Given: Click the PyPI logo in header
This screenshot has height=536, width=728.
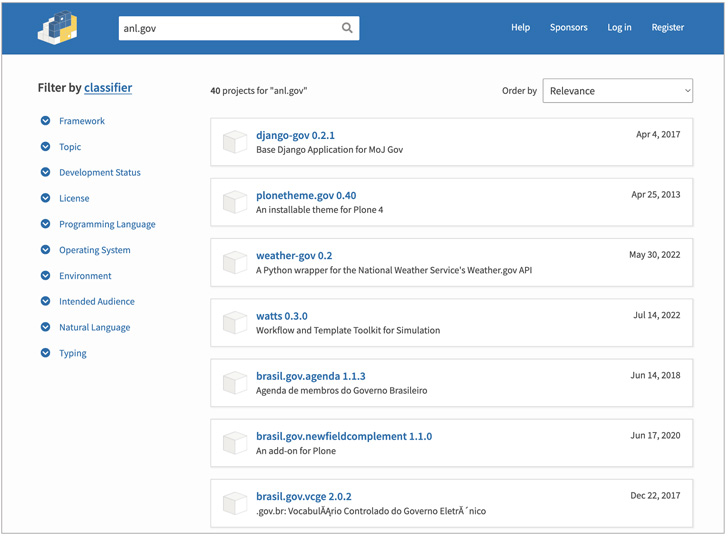Looking at the screenshot, I should tap(58, 28).
